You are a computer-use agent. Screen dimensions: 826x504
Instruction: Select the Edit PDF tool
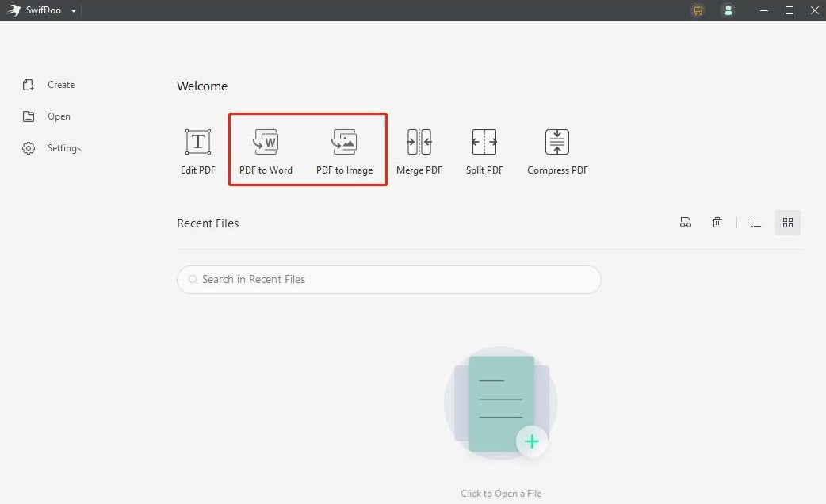[197, 151]
